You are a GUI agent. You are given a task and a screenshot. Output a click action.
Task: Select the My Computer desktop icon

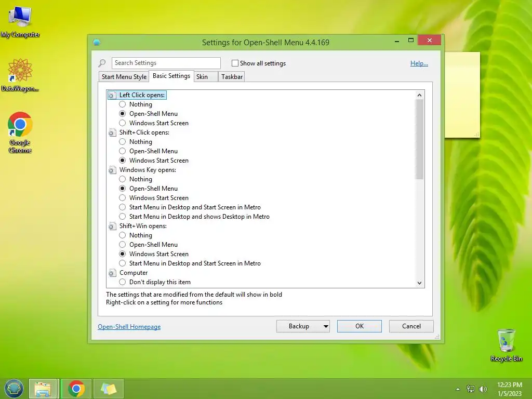[20, 22]
